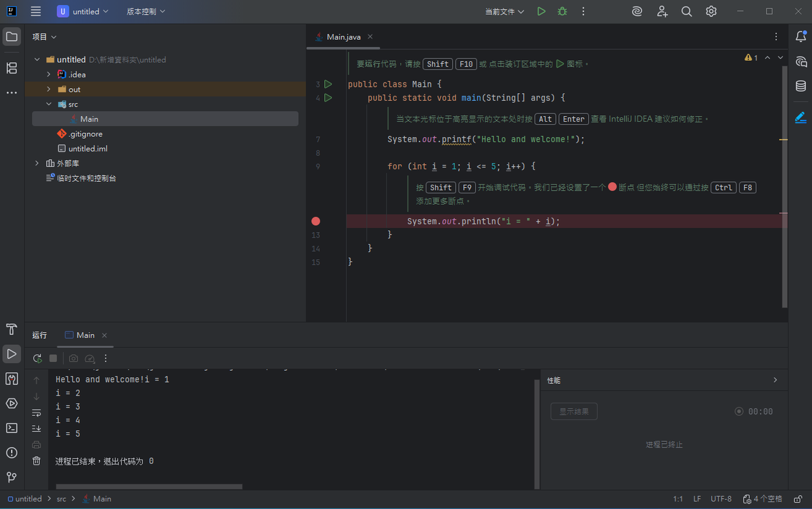
Task: Open the 当前文件 run configuration dropdown
Action: (504, 11)
